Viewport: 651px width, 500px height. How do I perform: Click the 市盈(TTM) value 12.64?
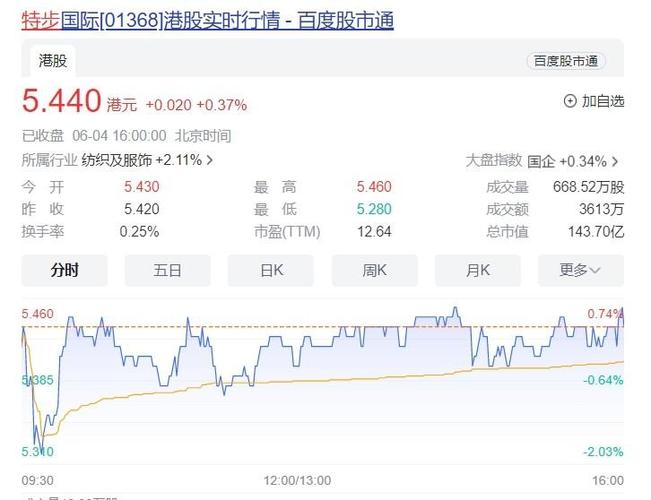point(374,231)
